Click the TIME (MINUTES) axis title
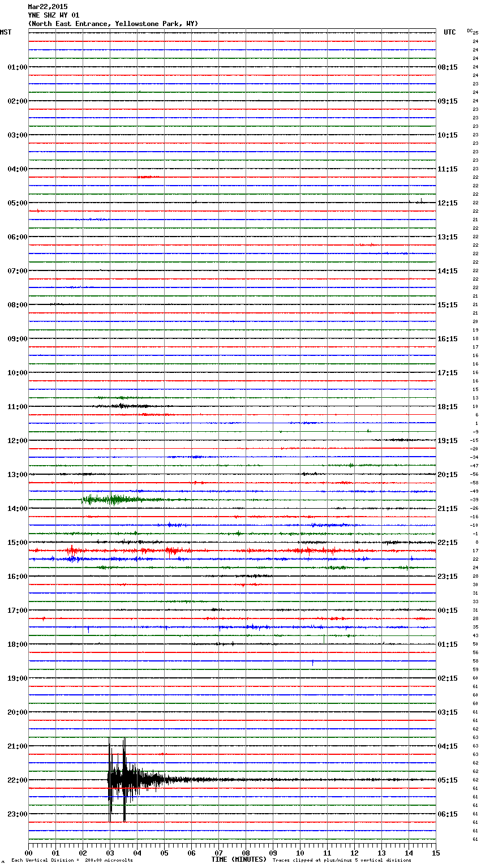 pyautogui.click(x=239, y=860)
